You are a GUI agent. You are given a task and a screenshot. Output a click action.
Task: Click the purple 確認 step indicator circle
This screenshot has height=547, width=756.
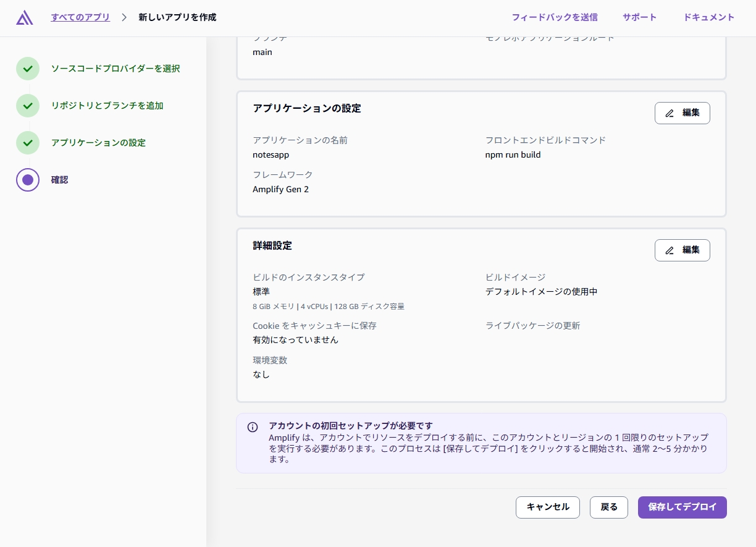(x=28, y=180)
